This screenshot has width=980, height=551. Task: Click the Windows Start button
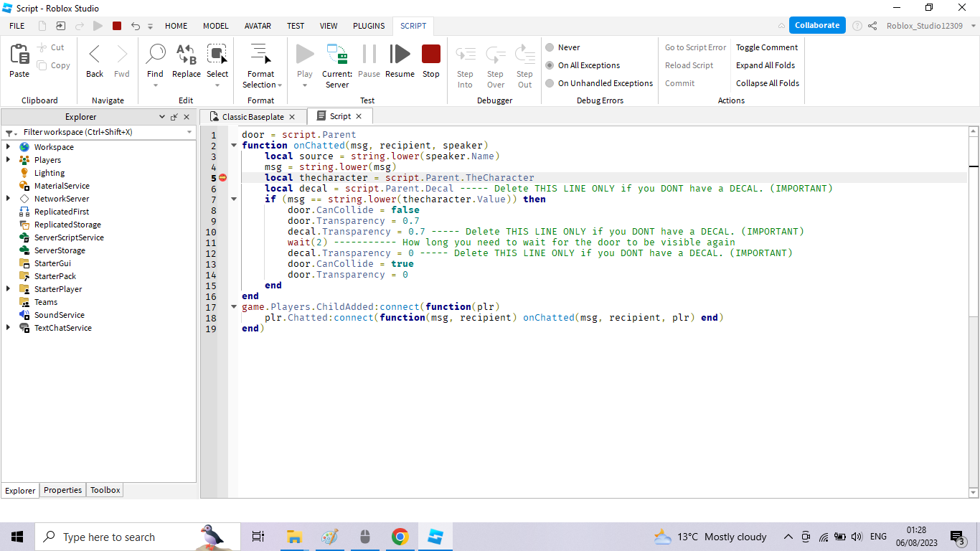(17, 537)
